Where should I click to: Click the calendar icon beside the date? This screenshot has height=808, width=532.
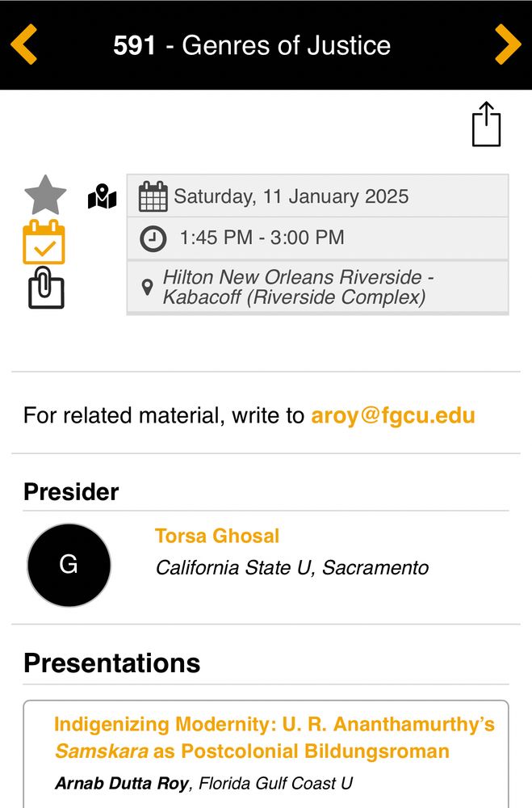click(153, 196)
